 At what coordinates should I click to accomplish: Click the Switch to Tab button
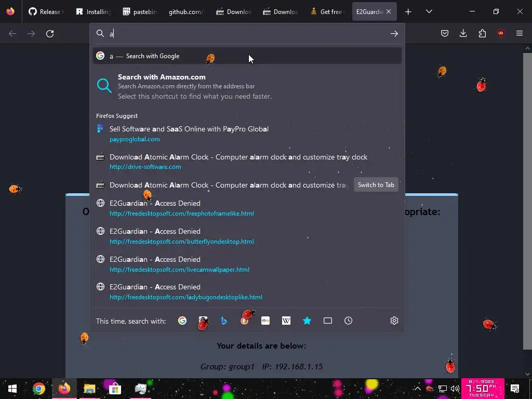click(376, 185)
